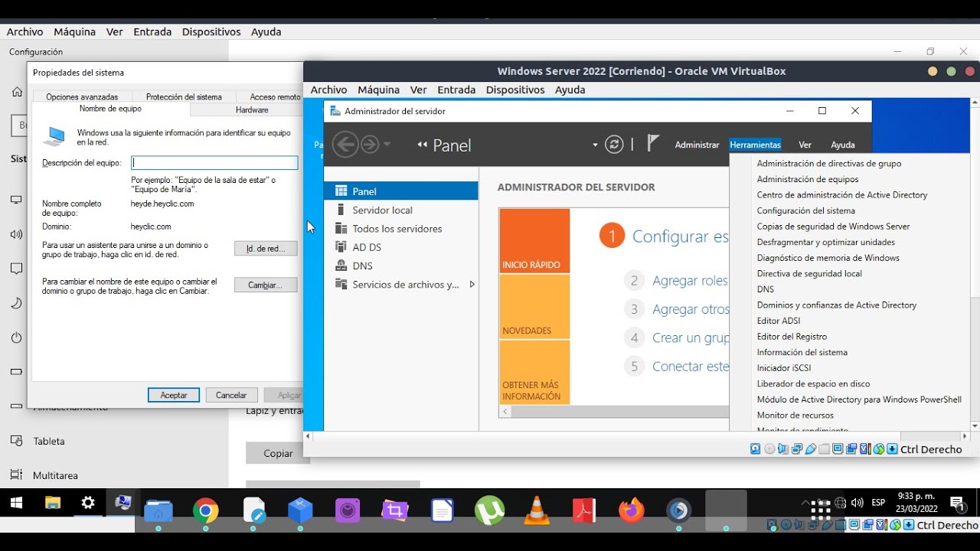
Task: Select Editor del Registro from the tools list
Action: tap(792, 337)
